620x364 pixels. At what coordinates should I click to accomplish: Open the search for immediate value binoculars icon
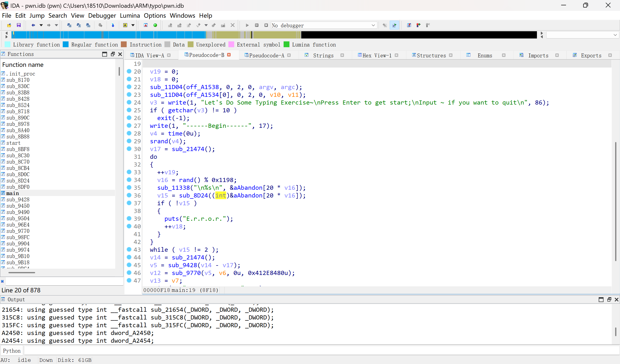(69, 25)
